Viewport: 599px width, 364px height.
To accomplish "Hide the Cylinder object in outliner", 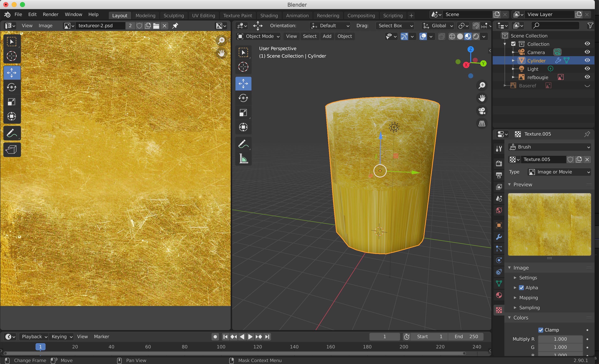I will (587, 60).
